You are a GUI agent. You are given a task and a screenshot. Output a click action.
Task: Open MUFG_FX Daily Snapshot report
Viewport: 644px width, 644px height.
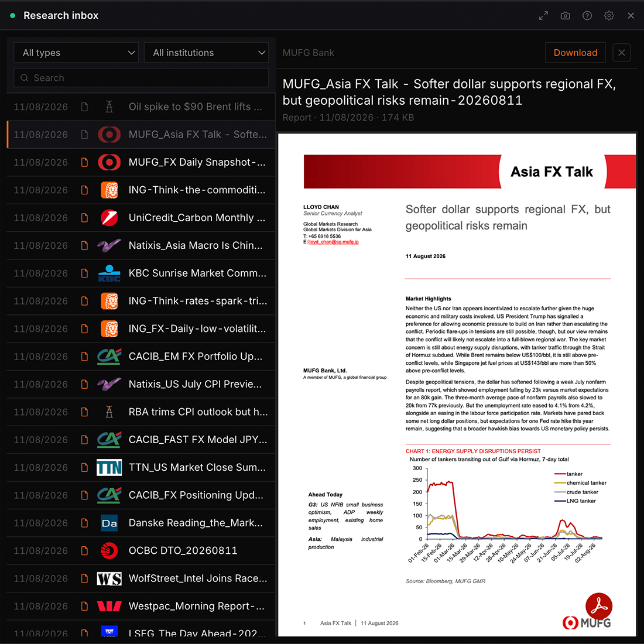(141, 162)
